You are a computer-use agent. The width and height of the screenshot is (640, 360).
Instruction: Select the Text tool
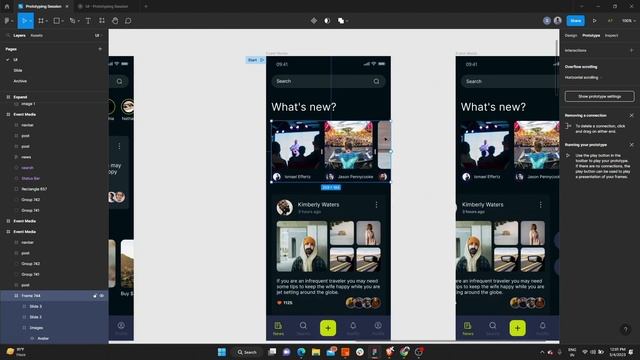tap(88, 20)
